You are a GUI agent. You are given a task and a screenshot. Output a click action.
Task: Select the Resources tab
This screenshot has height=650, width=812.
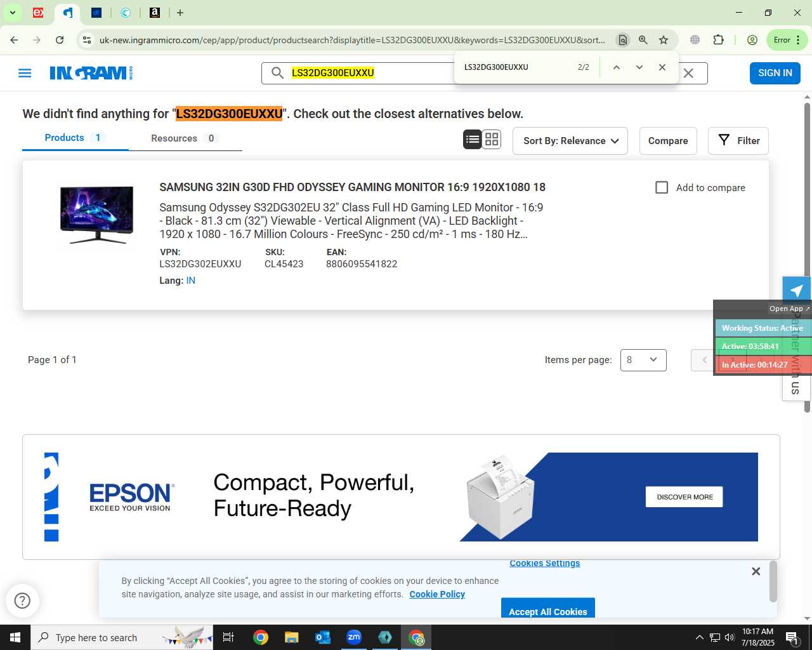point(185,138)
